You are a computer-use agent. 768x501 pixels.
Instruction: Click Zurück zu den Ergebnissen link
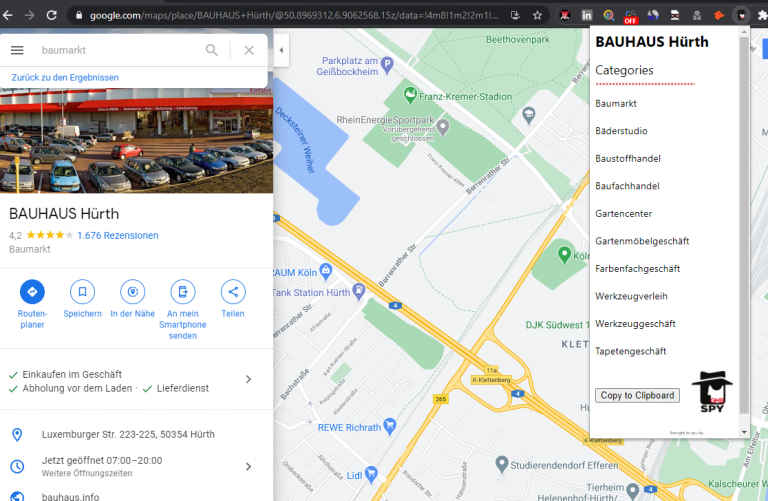click(65, 77)
